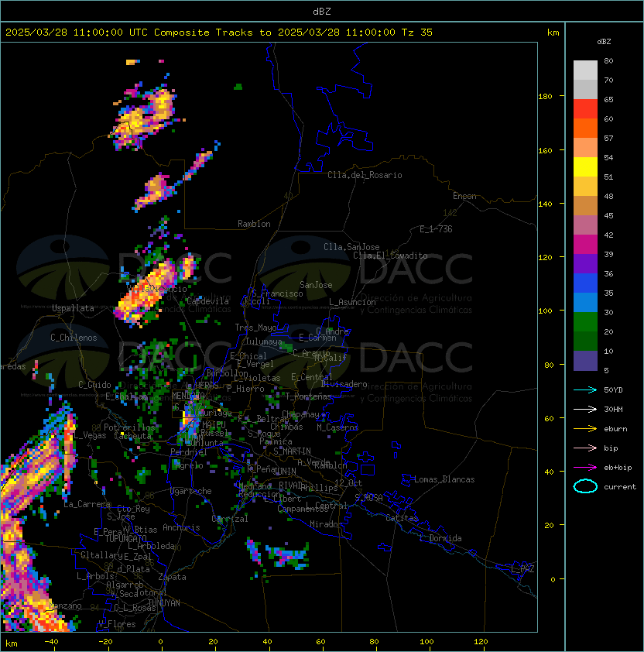Click the Encon map label

(x=464, y=196)
